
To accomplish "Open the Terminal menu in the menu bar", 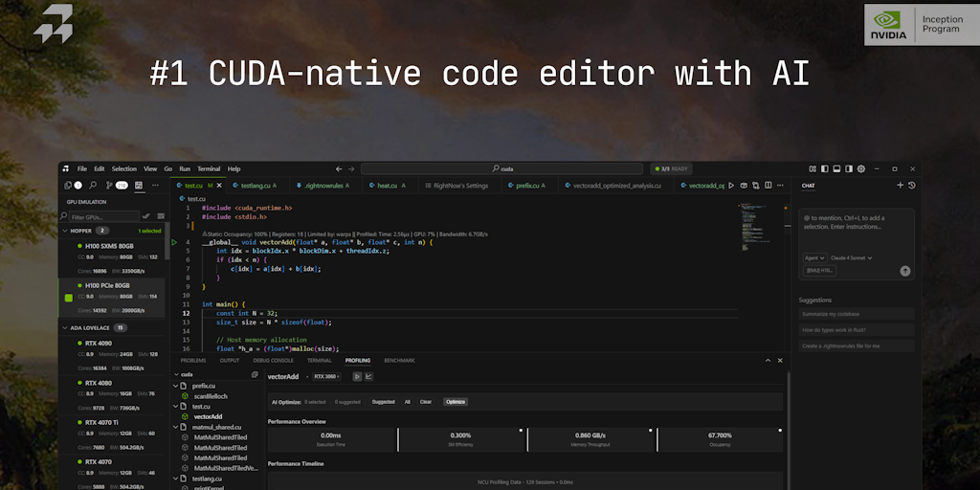I will click(208, 168).
